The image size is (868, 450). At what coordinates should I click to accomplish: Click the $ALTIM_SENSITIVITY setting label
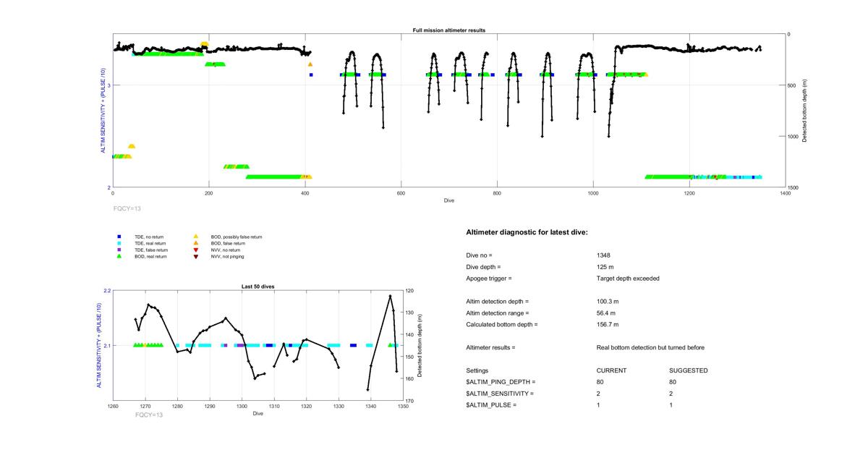500,394
